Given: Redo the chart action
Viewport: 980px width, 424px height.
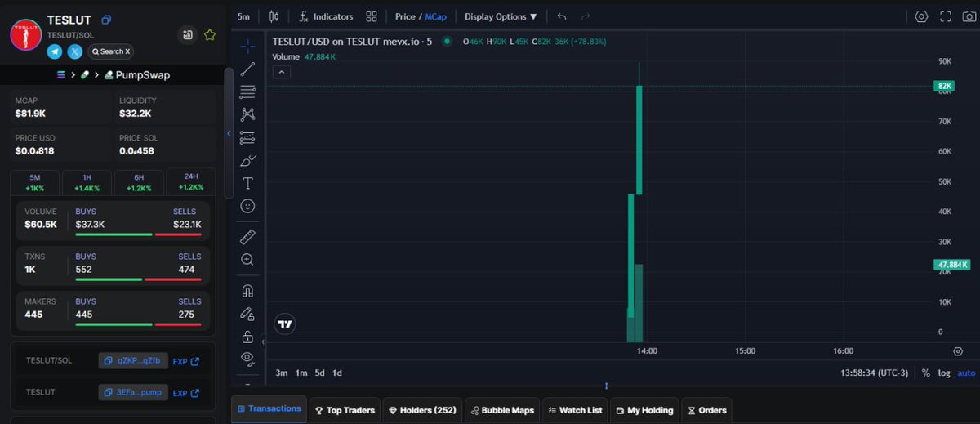Looking at the screenshot, I should [x=586, y=16].
